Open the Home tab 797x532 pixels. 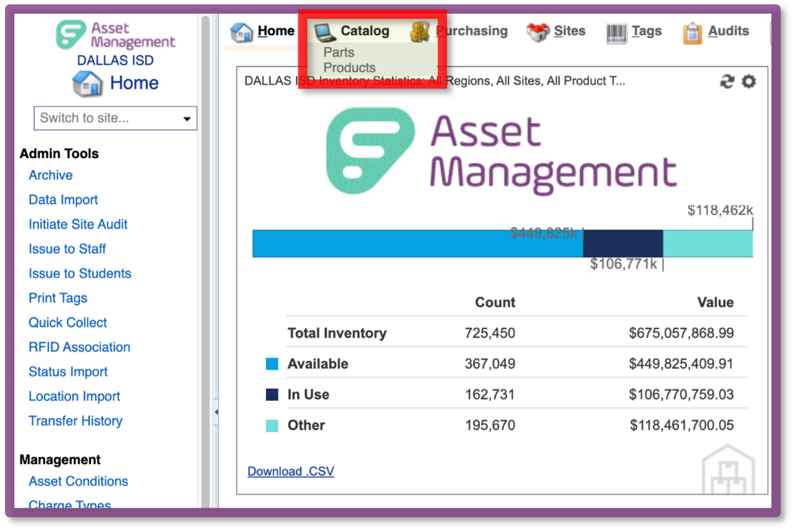click(x=276, y=31)
